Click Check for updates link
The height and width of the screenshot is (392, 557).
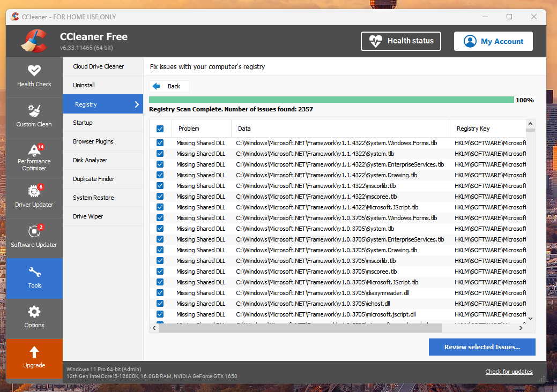point(509,372)
